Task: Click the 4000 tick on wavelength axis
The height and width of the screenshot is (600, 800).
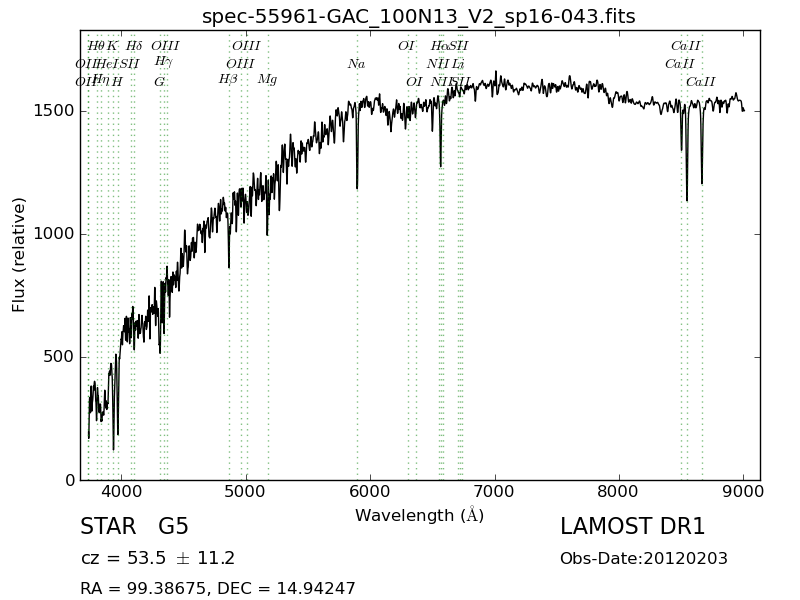Action: pos(121,492)
